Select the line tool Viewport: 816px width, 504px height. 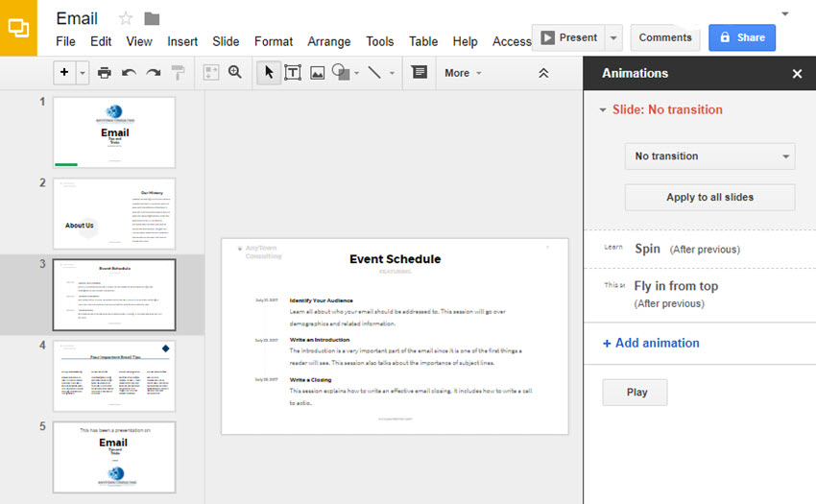[x=374, y=72]
